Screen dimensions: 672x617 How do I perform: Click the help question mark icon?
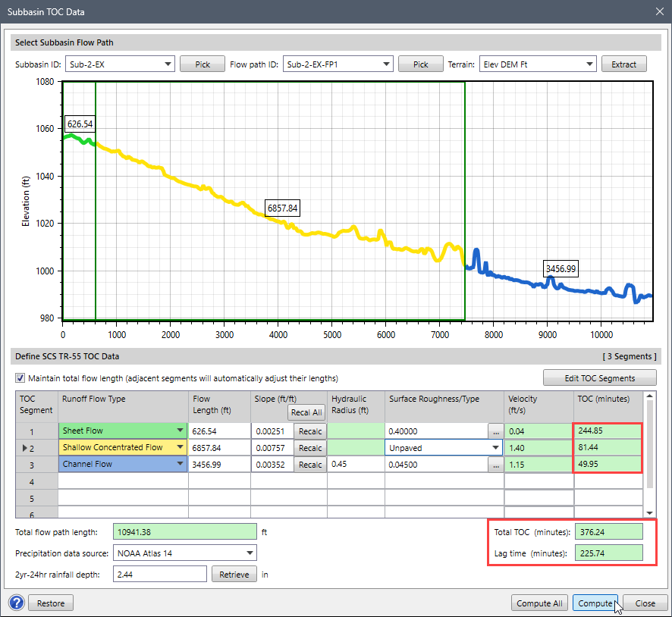pos(16,603)
